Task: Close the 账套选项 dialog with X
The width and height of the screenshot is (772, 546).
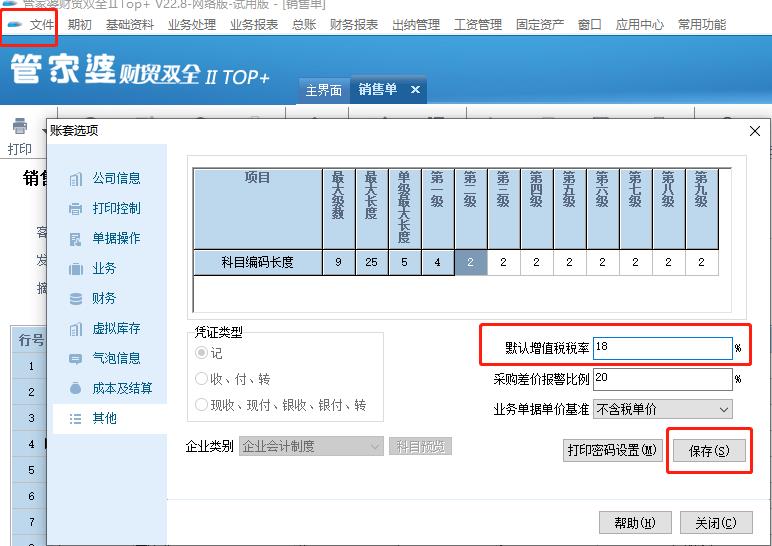Action: (x=755, y=131)
